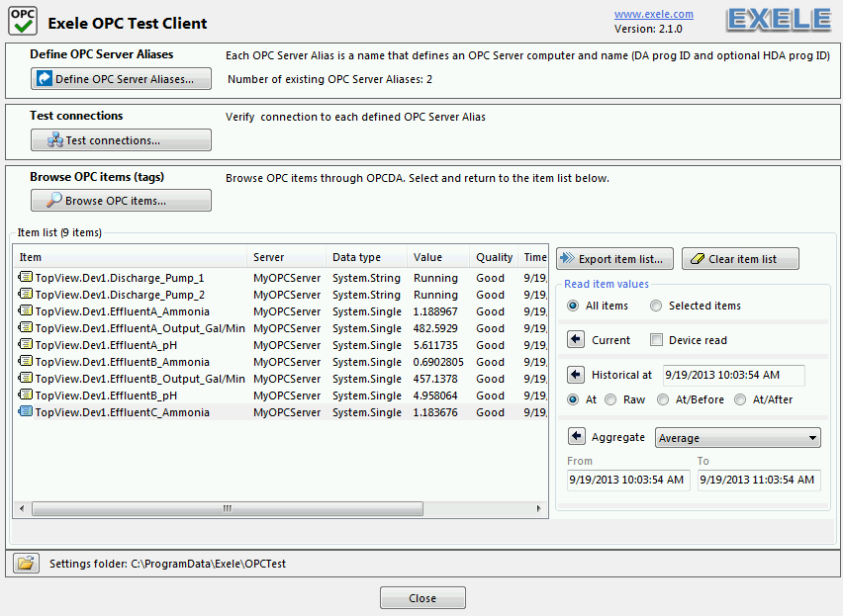Select the At radio option
The height and width of the screenshot is (616, 843).
(573, 399)
